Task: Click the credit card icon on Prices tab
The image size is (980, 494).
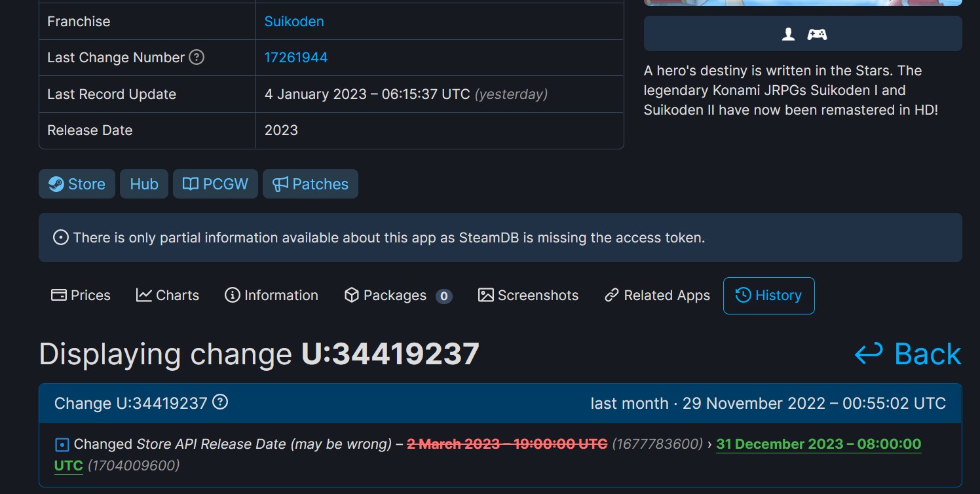Action: 59,295
